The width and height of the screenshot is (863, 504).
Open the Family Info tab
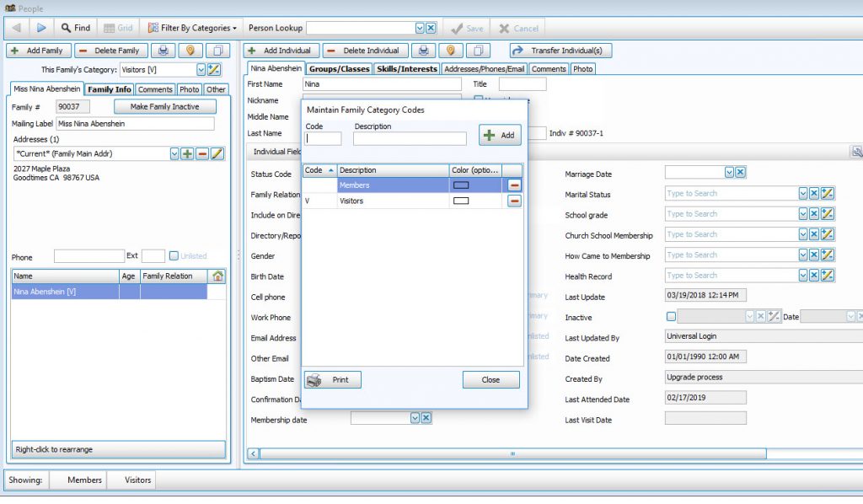(x=110, y=89)
